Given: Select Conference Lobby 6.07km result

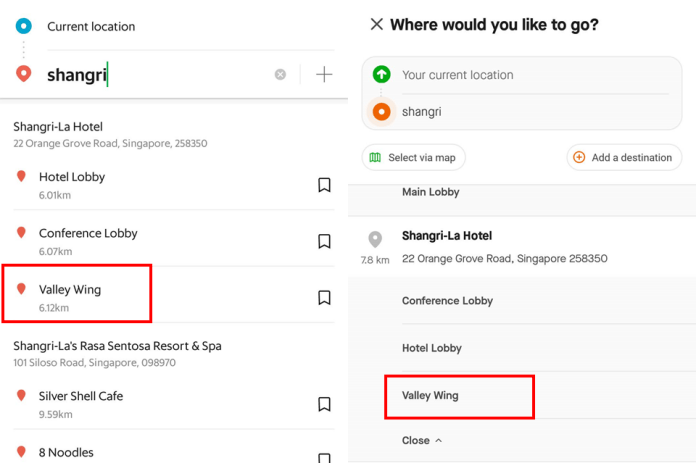Looking at the screenshot, I should (174, 241).
